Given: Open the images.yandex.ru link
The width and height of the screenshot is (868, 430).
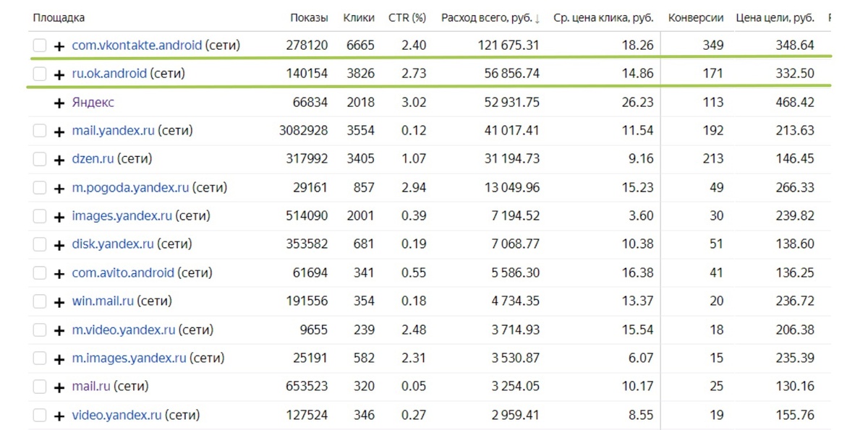Looking at the screenshot, I should 122,215.
